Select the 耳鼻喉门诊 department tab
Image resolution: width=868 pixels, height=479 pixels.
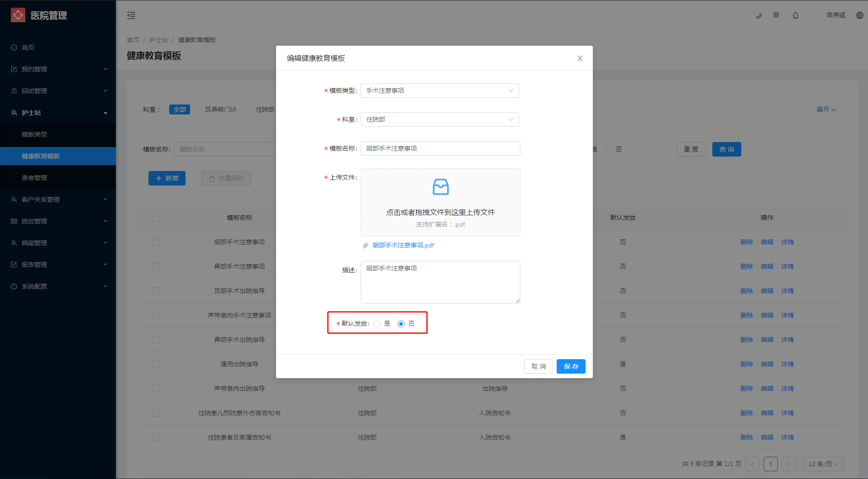(221, 109)
